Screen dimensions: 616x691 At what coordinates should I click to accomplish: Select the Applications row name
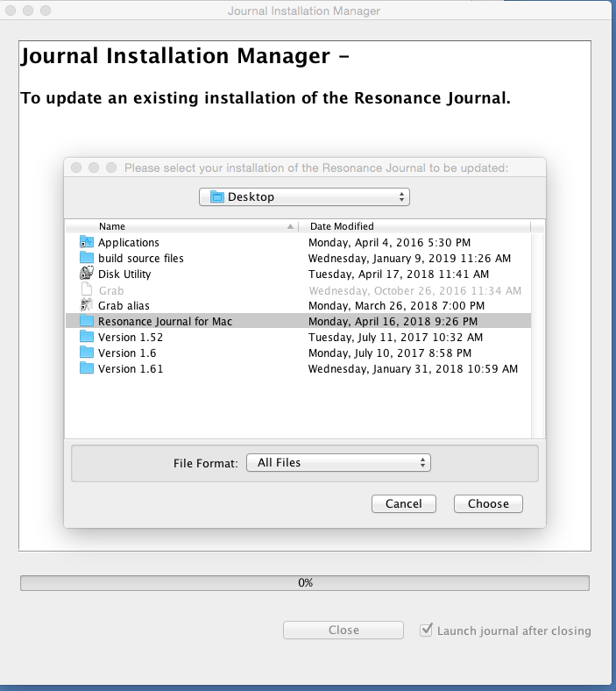129,242
